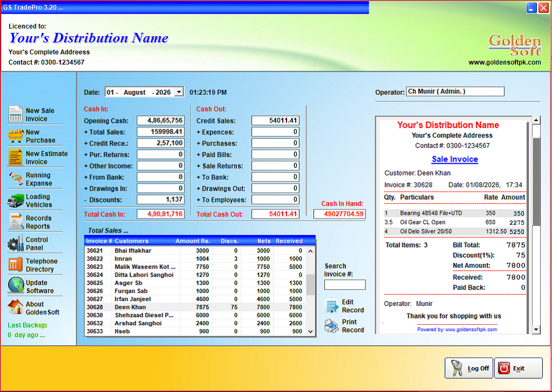Click the sales list scroll-down arrow
The width and height of the screenshot is (552, 392).
[x=310, y=331]
